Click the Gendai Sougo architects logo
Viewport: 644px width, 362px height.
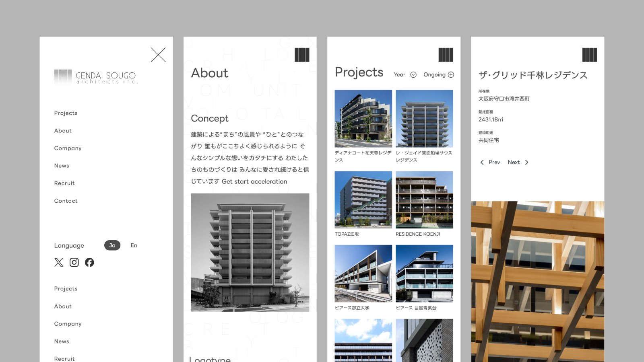coord(96,76)
